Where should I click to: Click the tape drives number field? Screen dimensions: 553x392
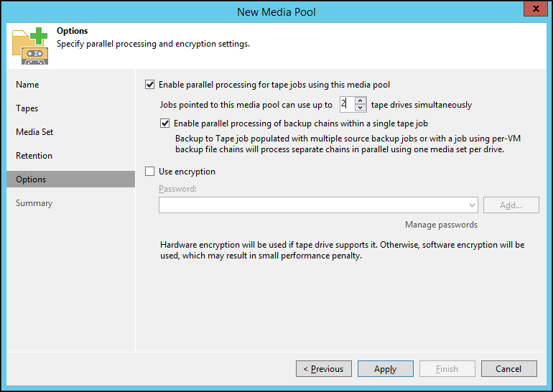tap(346, 104)
